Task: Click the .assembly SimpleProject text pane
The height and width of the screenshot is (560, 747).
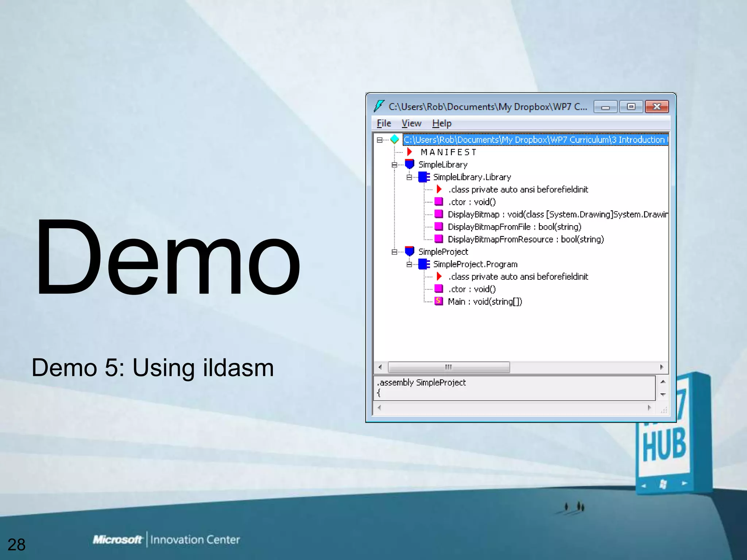Action: [x=514, y=388]
